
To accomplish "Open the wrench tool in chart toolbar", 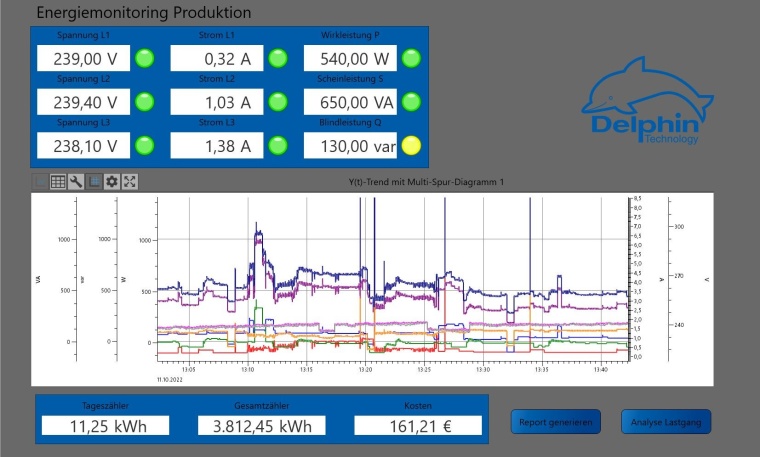I will 76,182.
